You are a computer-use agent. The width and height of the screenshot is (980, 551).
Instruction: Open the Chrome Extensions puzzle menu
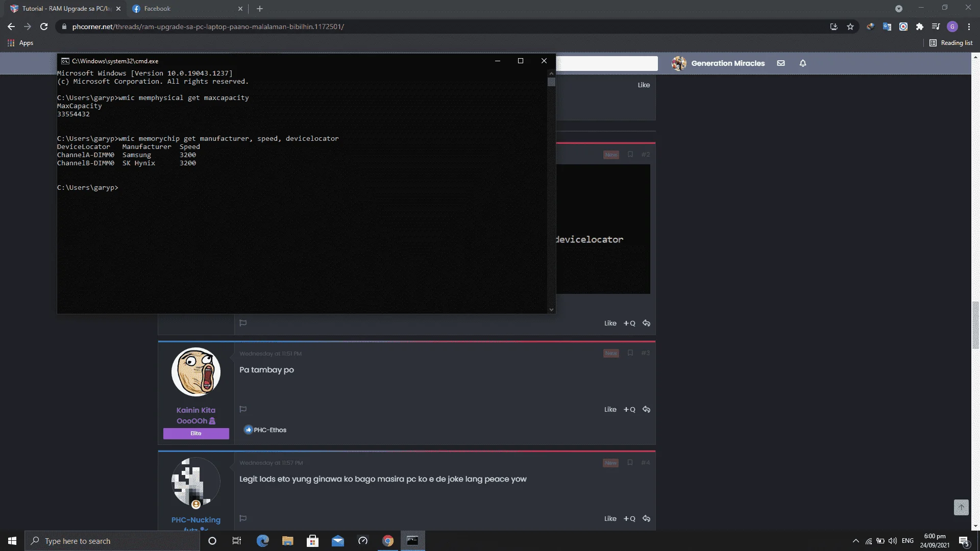pos(920,27)
